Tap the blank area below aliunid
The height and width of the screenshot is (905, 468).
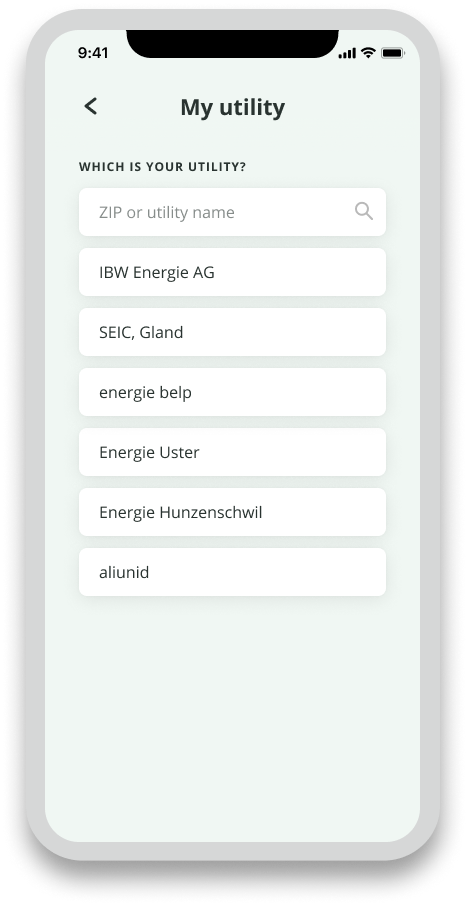[232, 716]
